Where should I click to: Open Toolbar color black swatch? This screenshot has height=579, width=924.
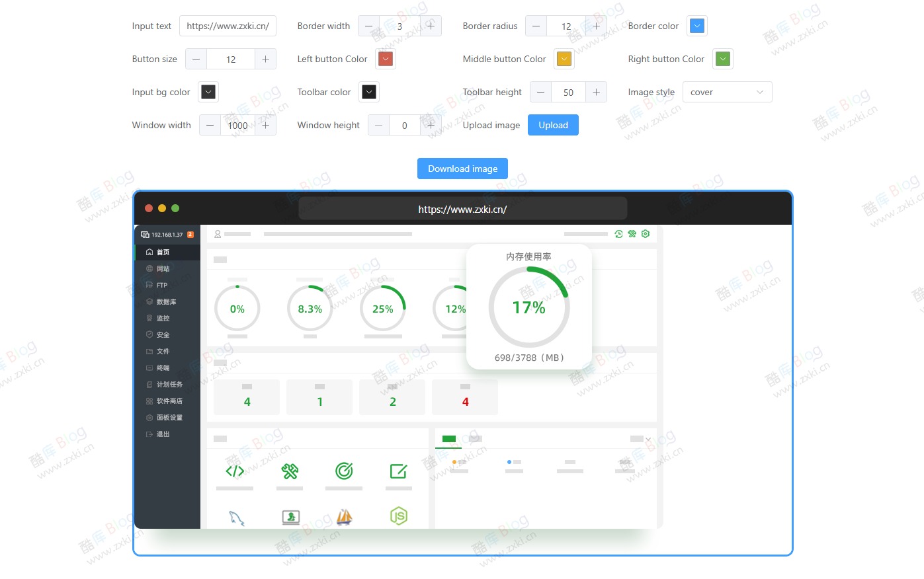[x=369, y=92]
